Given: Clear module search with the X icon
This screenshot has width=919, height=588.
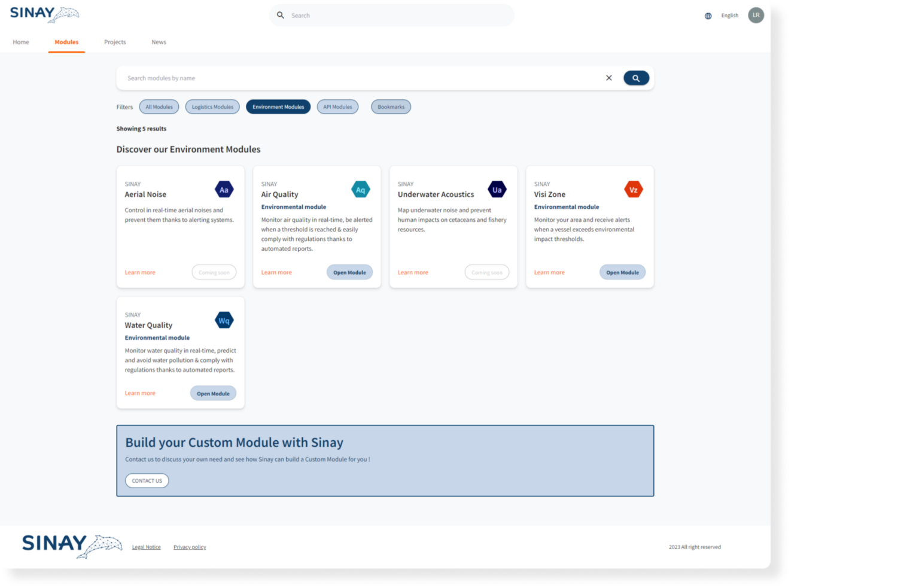Looking at the screenshot, I should click(609, 78).
